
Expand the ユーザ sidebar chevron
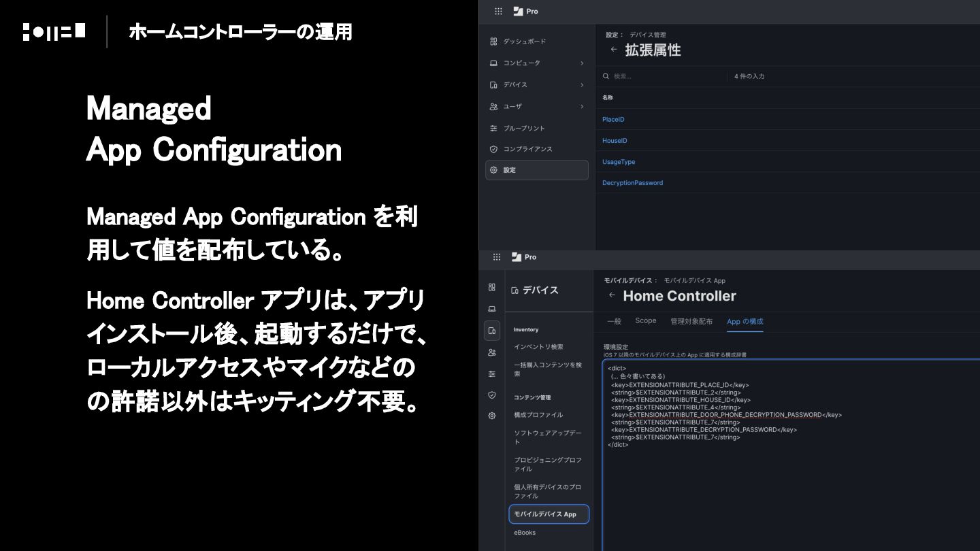click(x=582, y=107)
